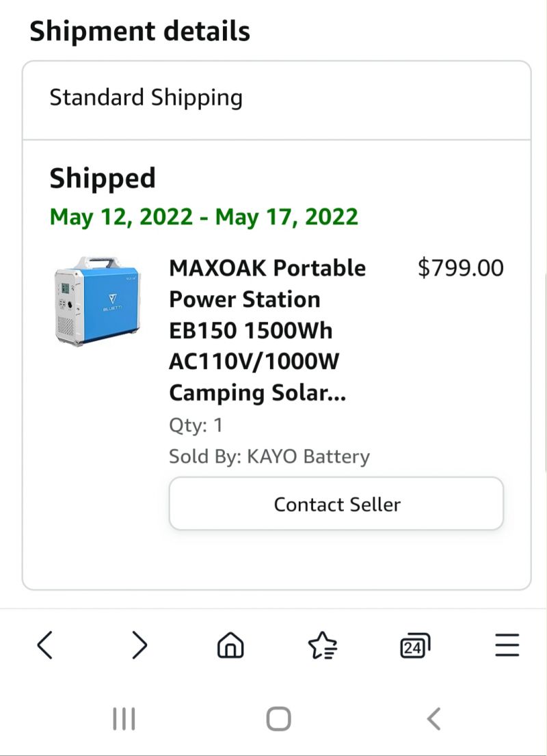
Task: Tap the browser forward arrow
Action: pyautogui.click(x=139, y=645)
